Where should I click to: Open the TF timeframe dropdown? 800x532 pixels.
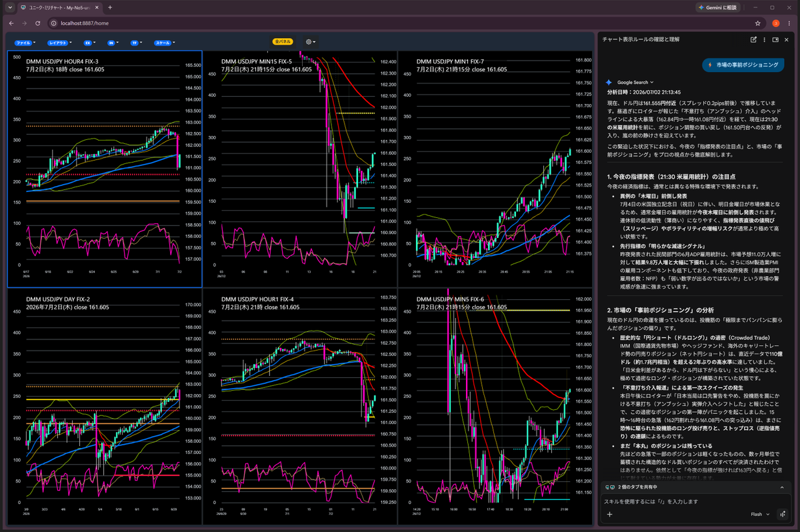click(136, 42)
